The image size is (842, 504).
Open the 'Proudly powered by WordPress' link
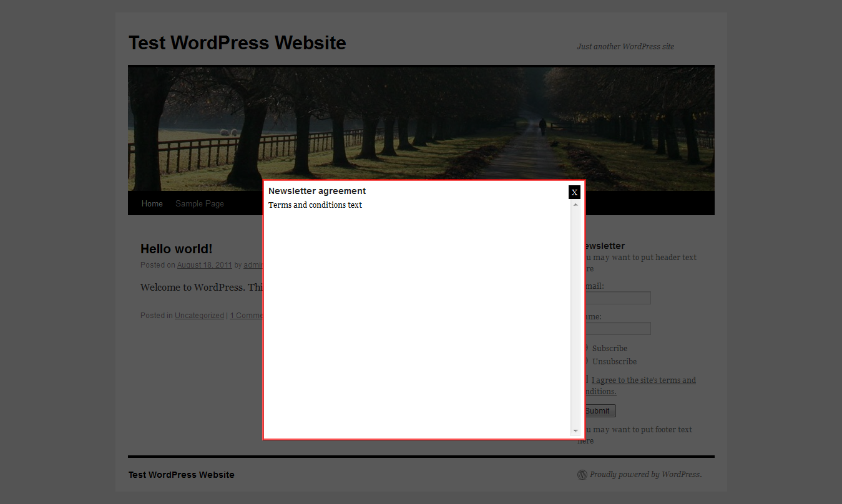tap(645, 475)
